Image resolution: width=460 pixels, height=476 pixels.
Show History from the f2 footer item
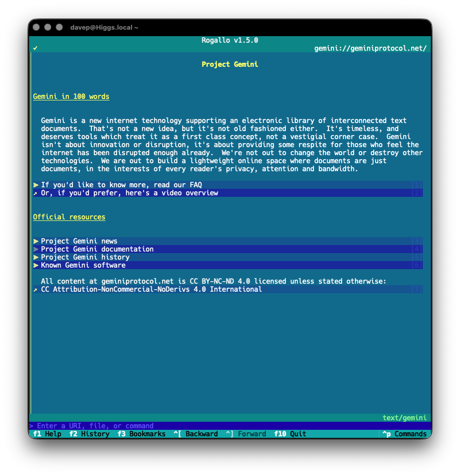(x=89, y=434)
